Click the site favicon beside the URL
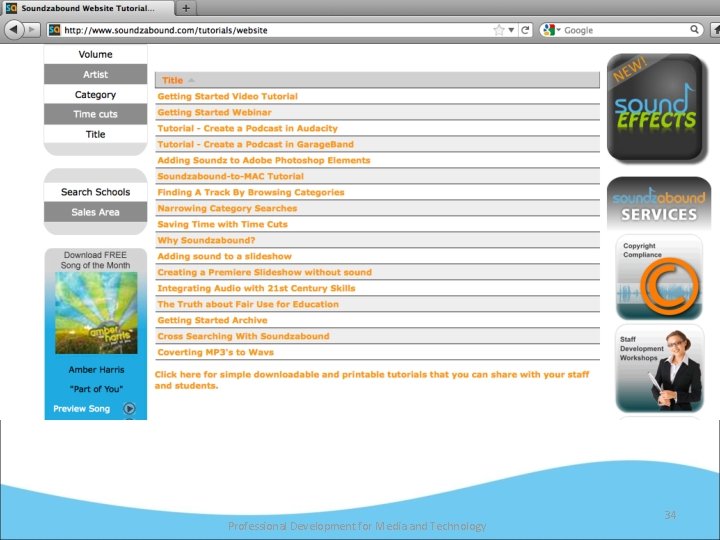 (54, 30)
